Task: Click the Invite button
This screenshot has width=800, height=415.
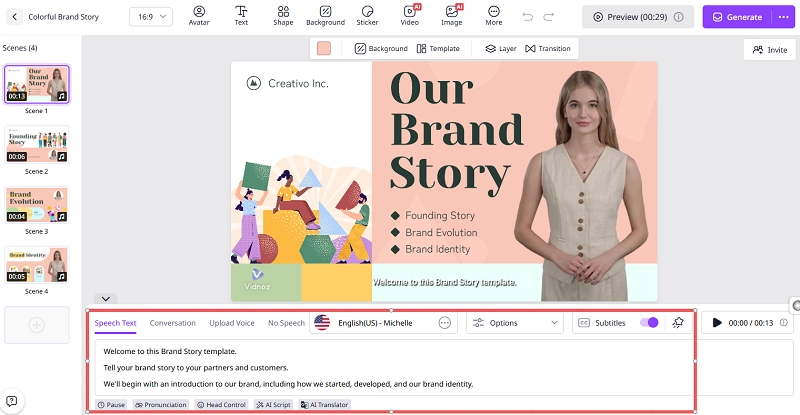Action: [x=770, y=50]
